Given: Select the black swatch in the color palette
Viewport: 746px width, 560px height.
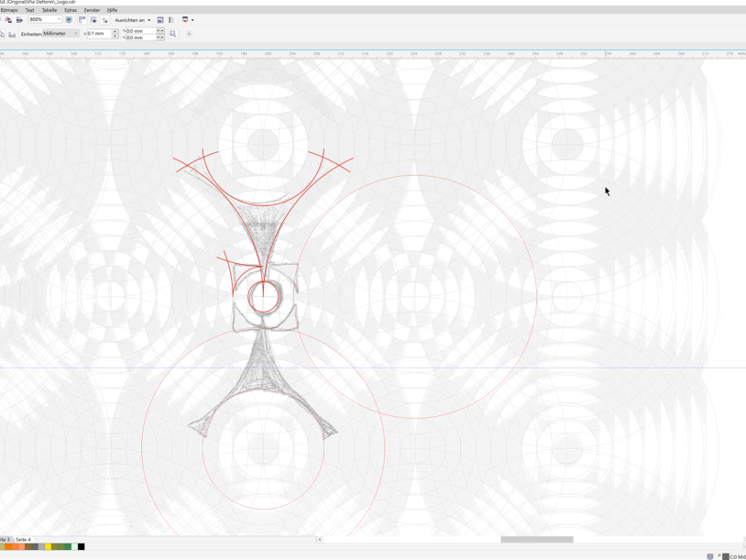Looking at the screenshot, I should pyautogui.click(x=81, y=547).
